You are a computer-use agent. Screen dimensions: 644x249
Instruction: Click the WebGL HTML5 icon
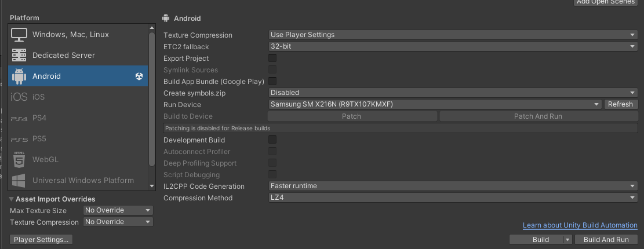[x=19, y=160]
